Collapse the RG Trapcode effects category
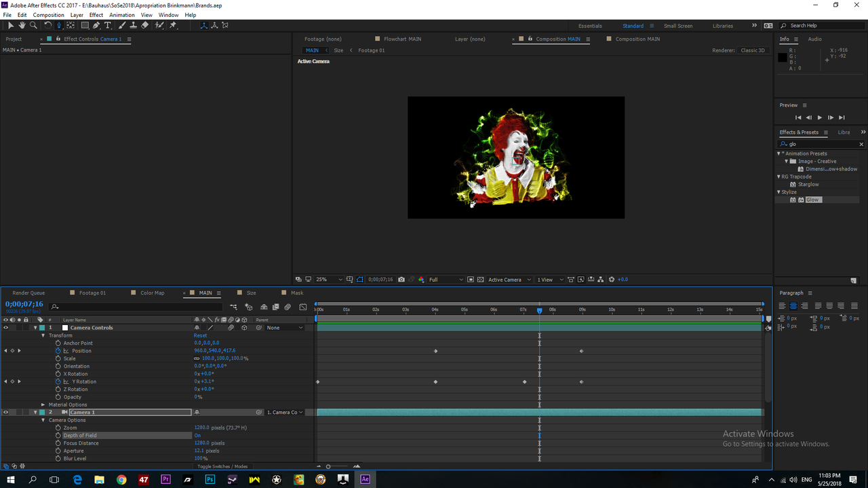The height and width of the screenshot is (488, 868). (x=778, y=176)
